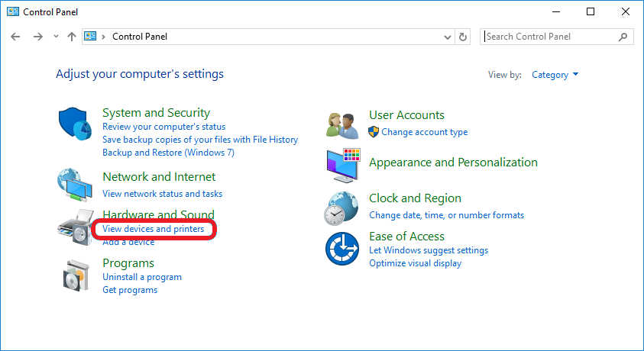644x351 pixels.
Task: Open Uninstall a program link
Action: click(142, 277)
